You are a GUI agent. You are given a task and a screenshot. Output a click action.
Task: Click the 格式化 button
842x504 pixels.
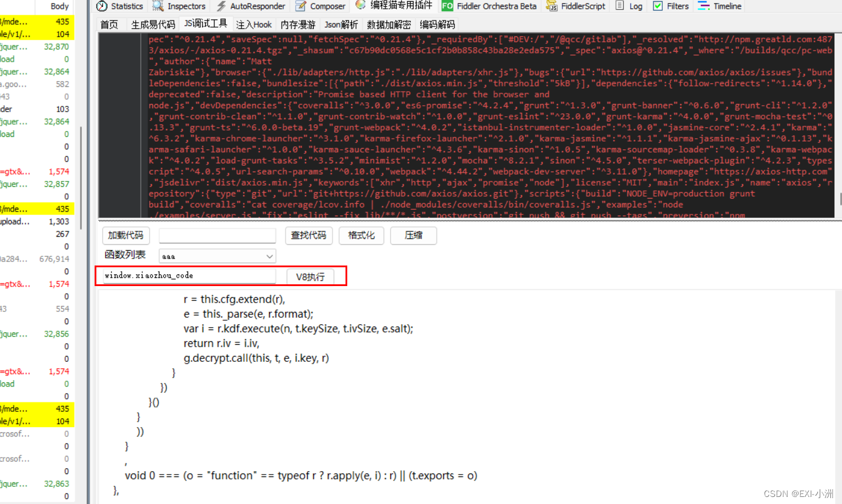(x=361, y=236)
